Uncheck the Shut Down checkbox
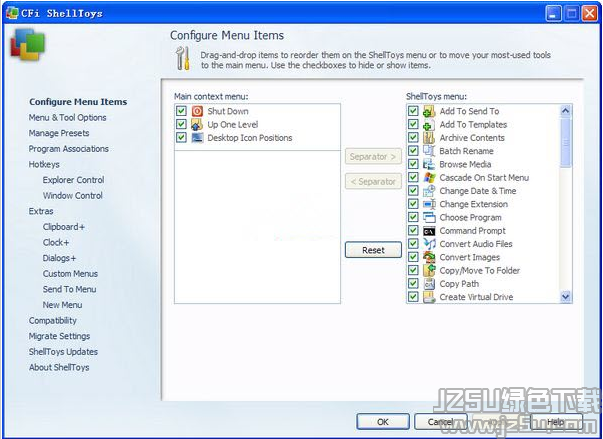 181,111
